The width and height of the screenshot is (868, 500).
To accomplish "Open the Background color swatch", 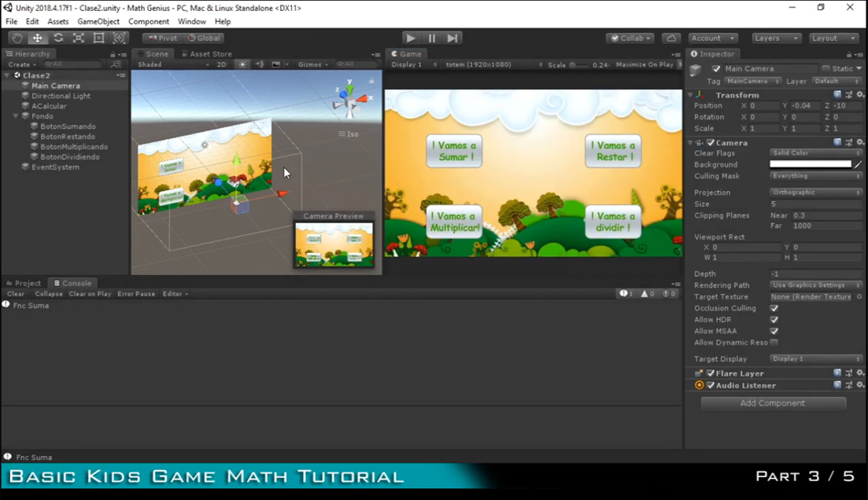I will coord(810,164).
